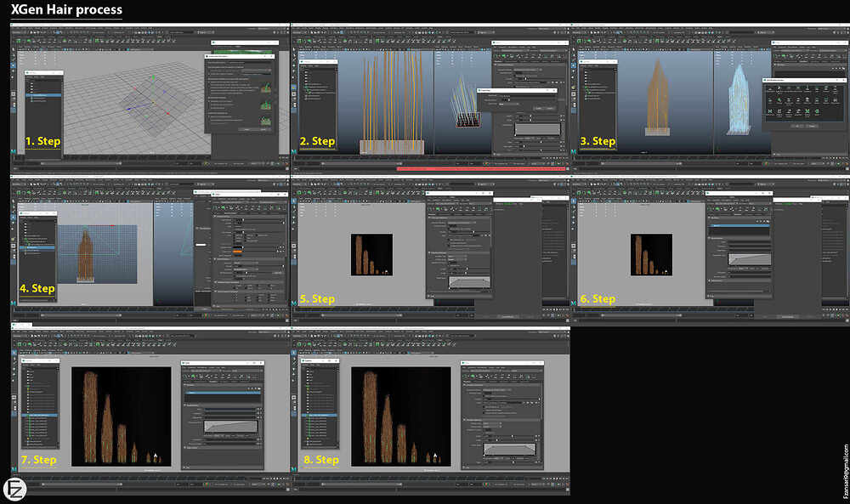Open Show menu in Step 1 Outliner window
The image size is (850, 504).
click(35, 76)
